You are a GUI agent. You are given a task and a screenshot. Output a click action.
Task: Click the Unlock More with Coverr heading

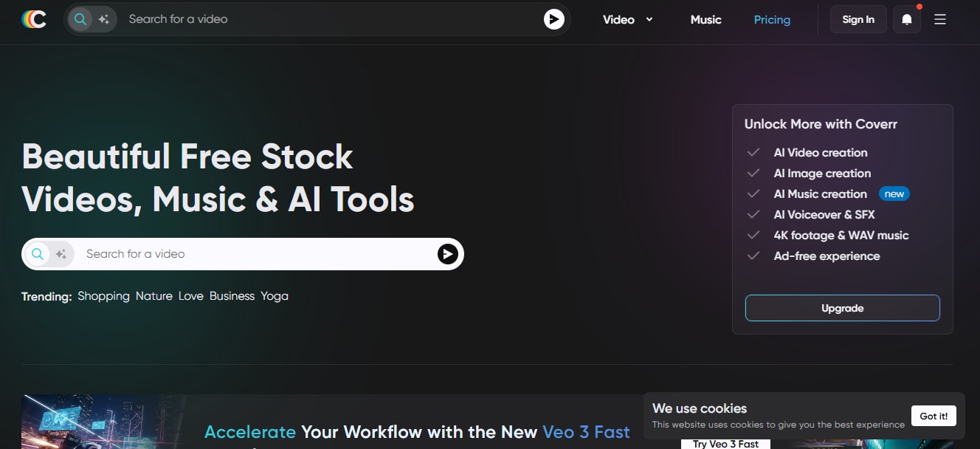[821, 124]
